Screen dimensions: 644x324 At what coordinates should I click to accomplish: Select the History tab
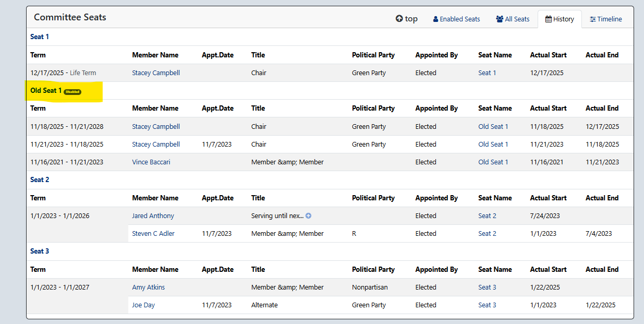coord(560,19)
